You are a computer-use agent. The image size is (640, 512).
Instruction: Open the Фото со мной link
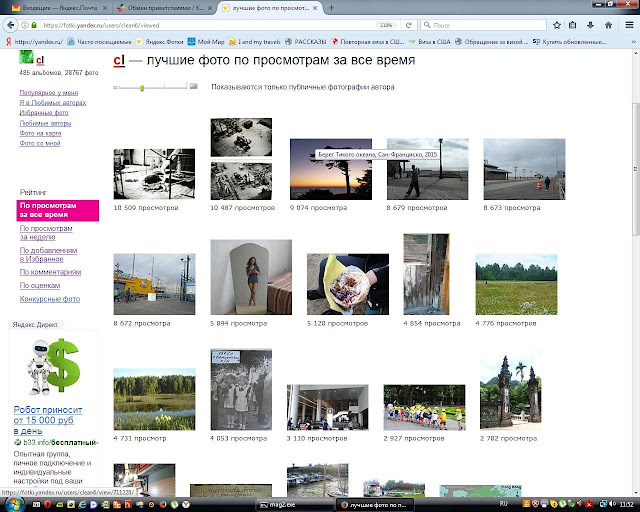(40, 143)
